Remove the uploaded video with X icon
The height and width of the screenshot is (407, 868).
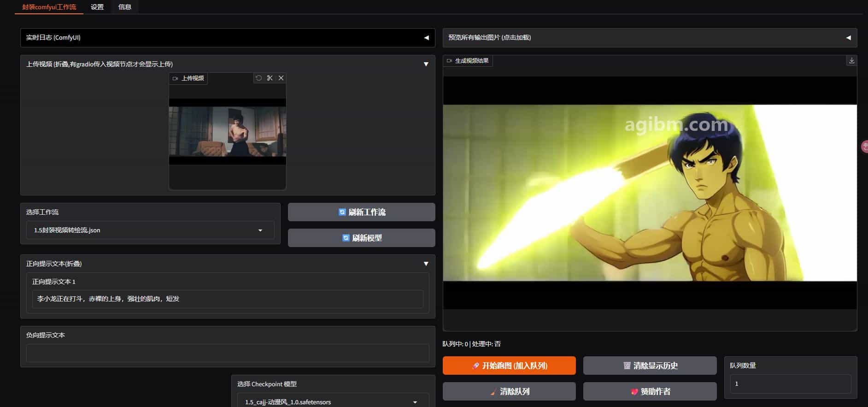(281, 78)
